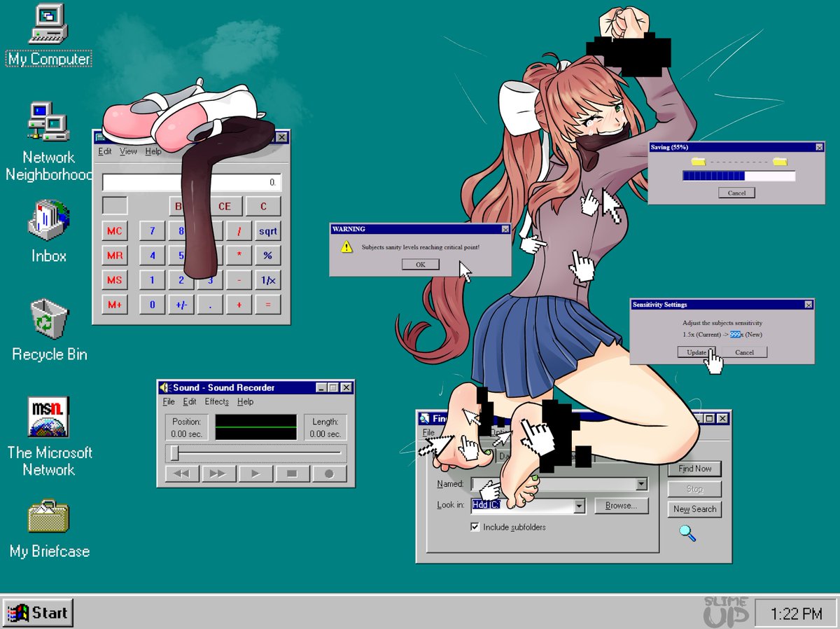Click the 7 key in Calculator
The image size is (840, 629).
point(152,231)
